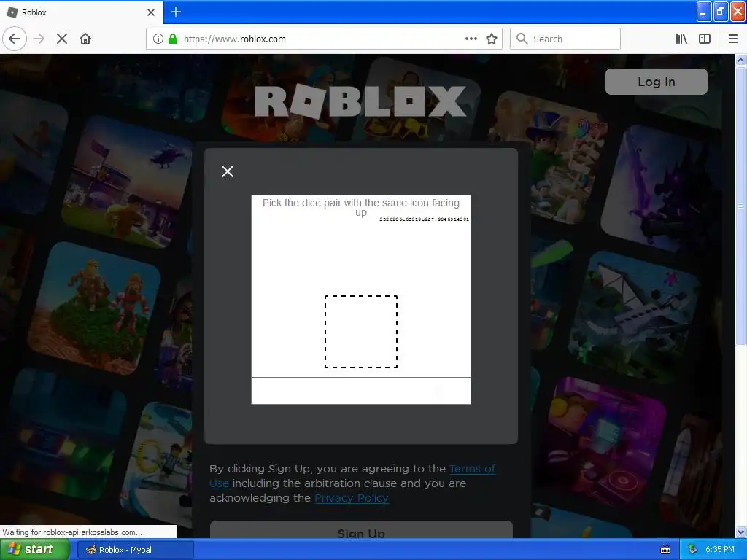Click the dashed square in captcha

[x=361, y=332]
